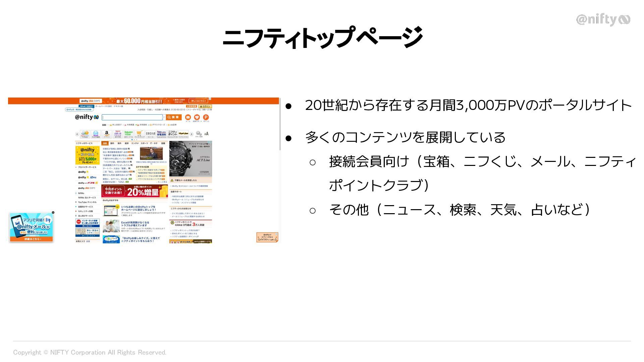Image resolution: width=644 pixels, height=362 pixels.
Task: Open member support via the heart icon
Action: click(x=197, y=117)
